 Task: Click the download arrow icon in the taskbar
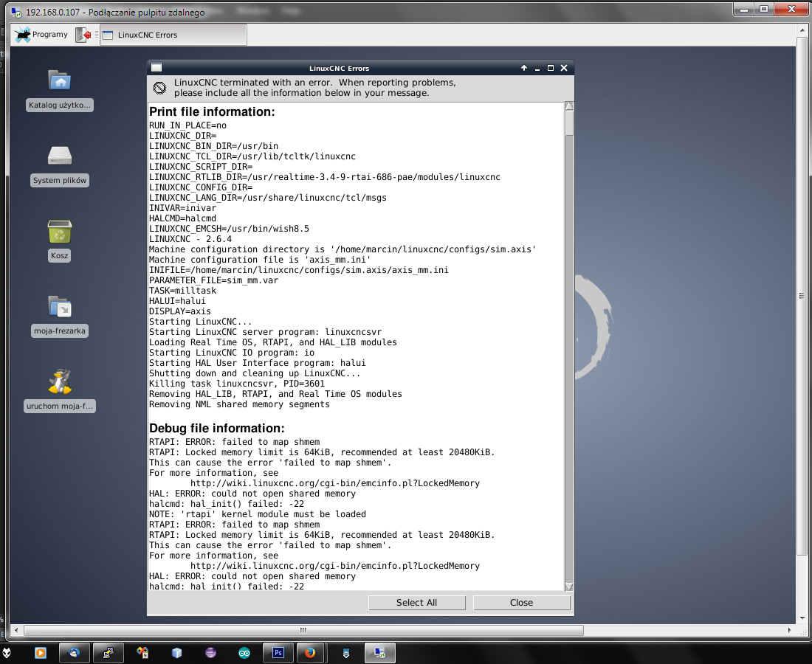(x=346, y=653)
